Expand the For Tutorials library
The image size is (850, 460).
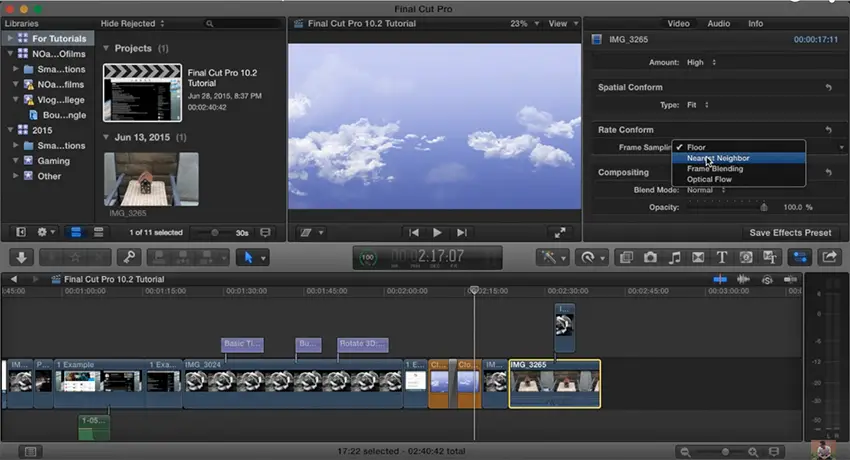[x=10, y=38]
